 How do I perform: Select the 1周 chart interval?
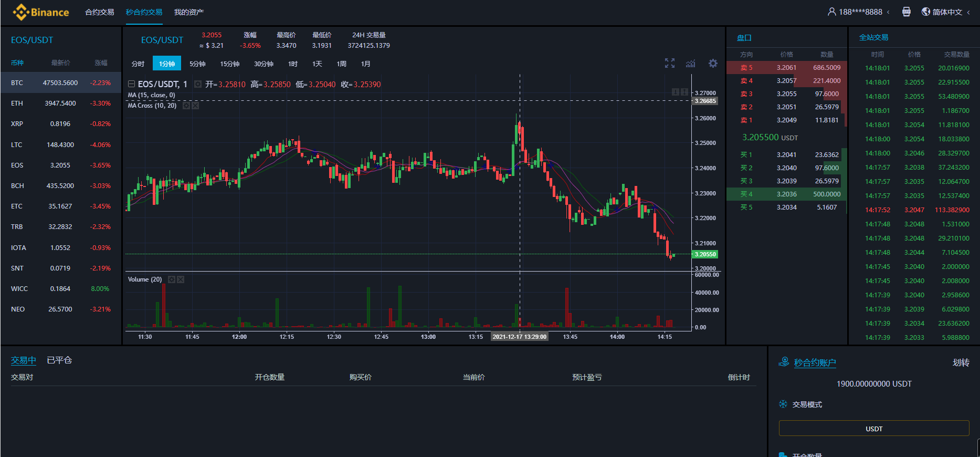[342, 64]
